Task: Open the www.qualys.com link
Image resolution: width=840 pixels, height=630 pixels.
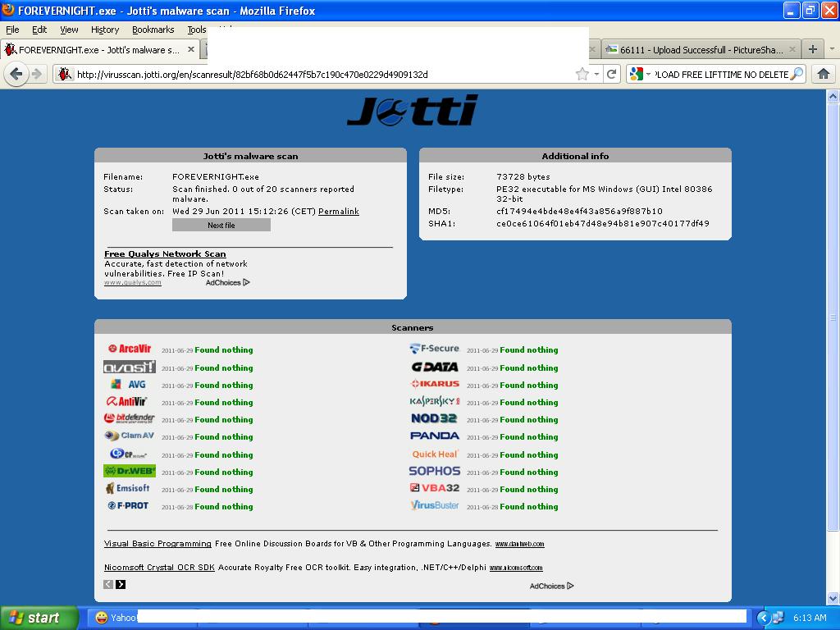Action: (132, 282)
